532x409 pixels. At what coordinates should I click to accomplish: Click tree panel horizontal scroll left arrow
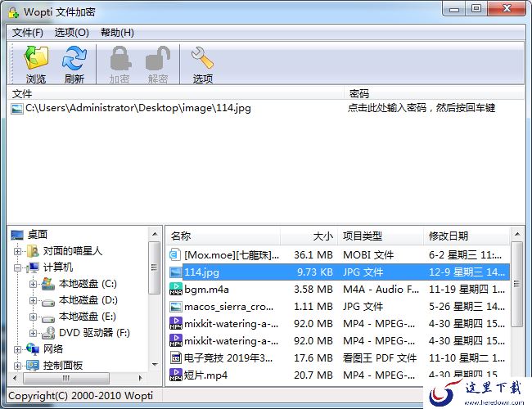pos(15,378)
